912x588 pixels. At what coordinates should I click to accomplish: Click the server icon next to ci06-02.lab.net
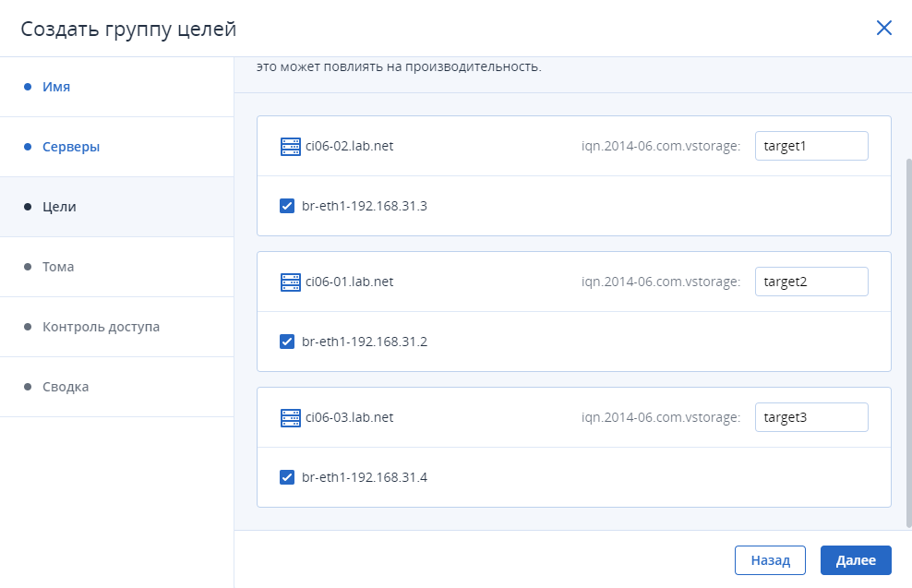coord(290,146)
